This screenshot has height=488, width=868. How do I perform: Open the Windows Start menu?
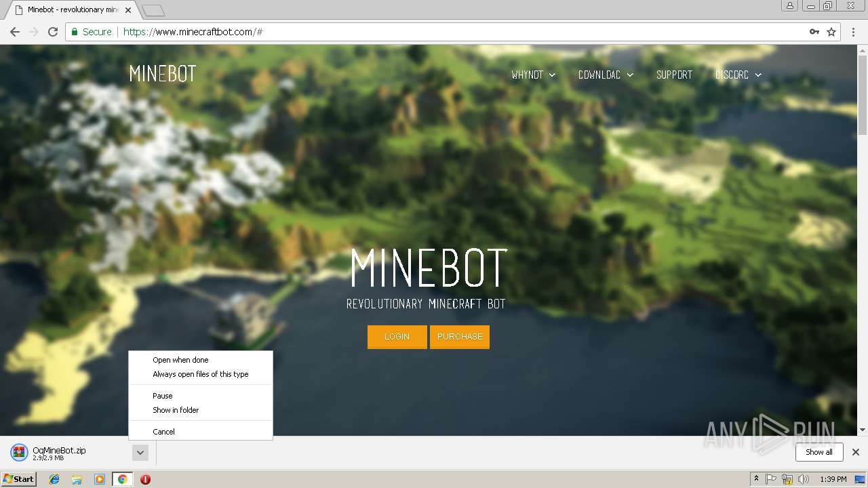pos(19,479)
